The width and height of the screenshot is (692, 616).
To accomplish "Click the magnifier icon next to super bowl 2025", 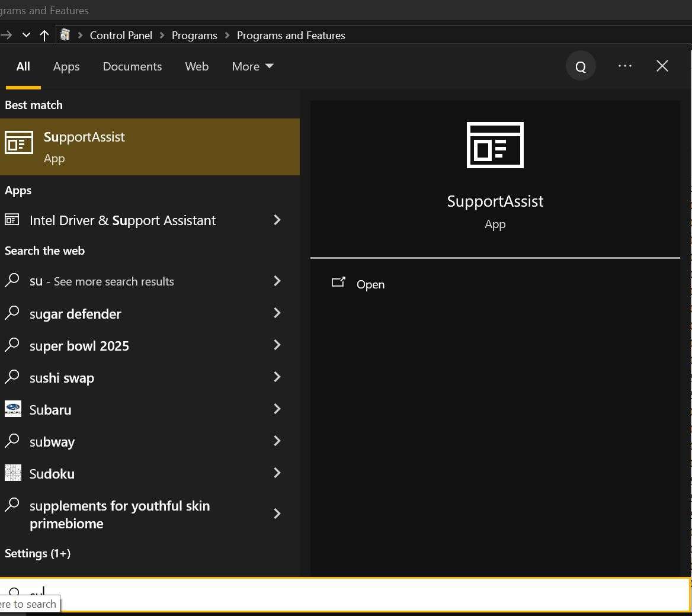I will tap(12, 345).
